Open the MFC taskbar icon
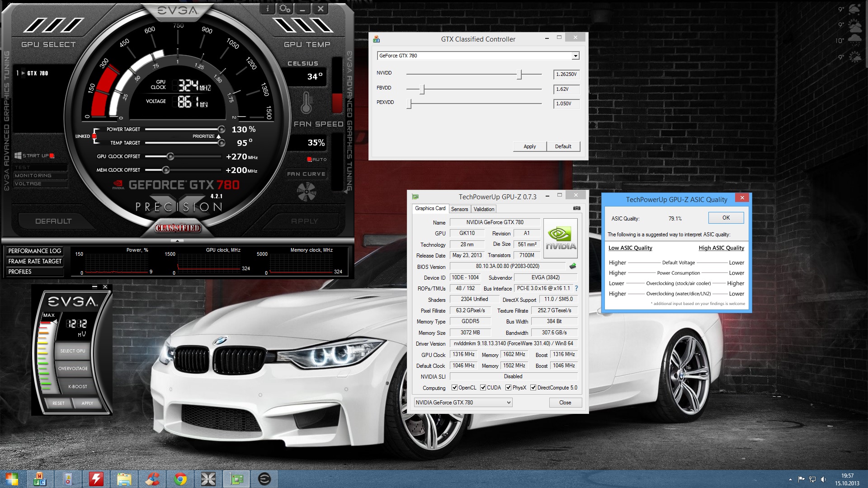 click(40, 479)
